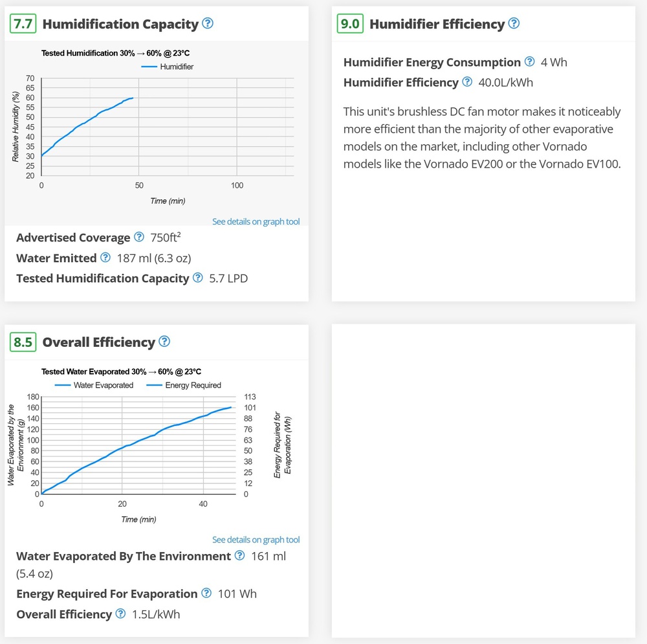The width and height of the screenshot is (647, 644).
Task: Show help for Water Emitted
Action: 105,258
